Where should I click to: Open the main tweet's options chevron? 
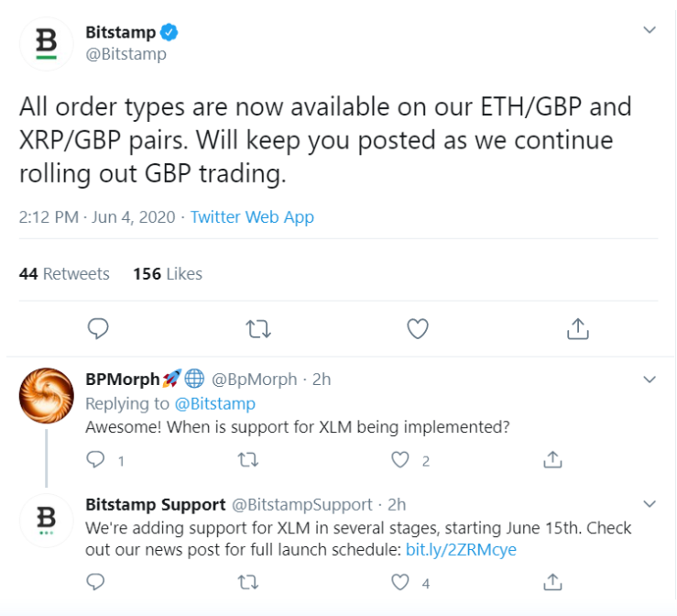tap(650, 30)
